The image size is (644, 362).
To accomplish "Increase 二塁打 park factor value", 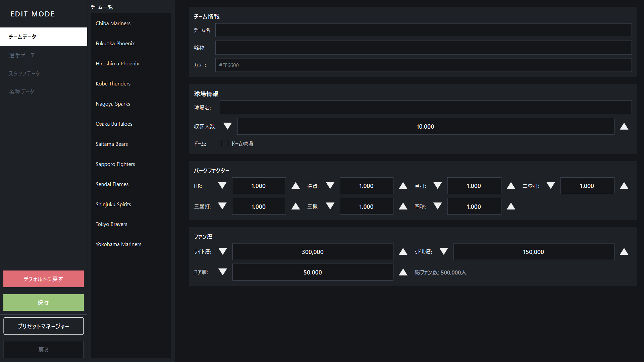I will point(624,186).
